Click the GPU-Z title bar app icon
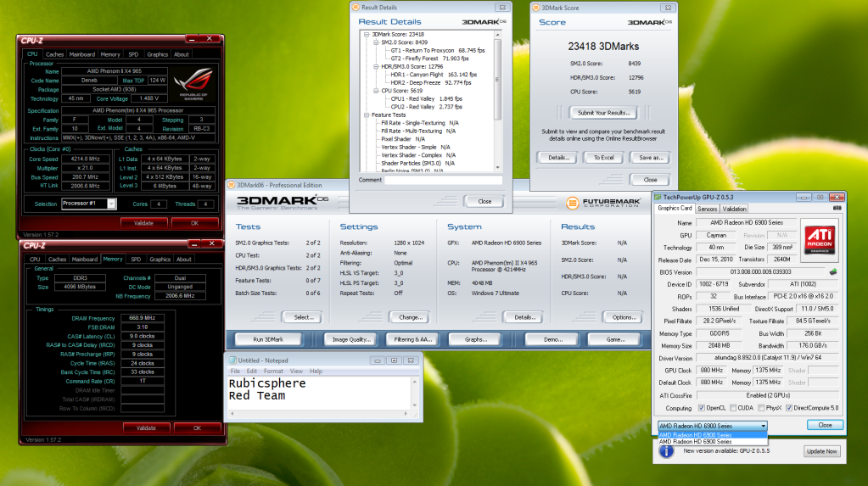 tap(658, 197)
